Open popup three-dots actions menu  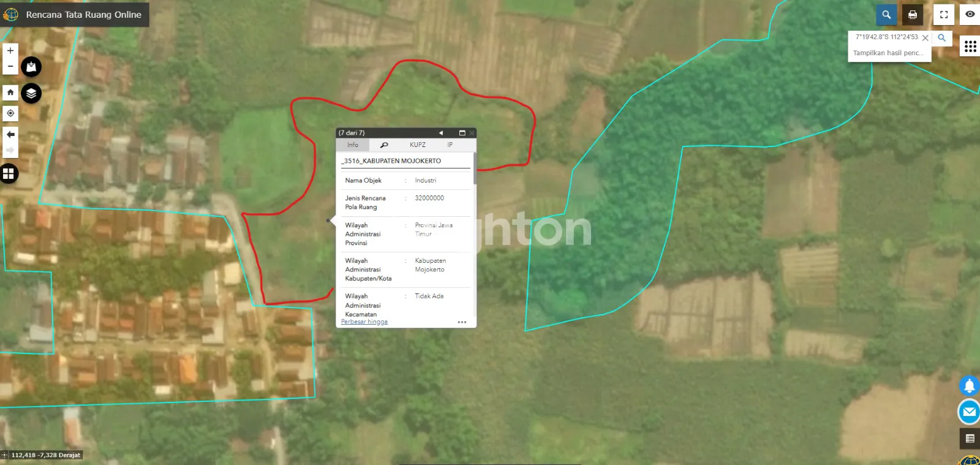point(462,322)
